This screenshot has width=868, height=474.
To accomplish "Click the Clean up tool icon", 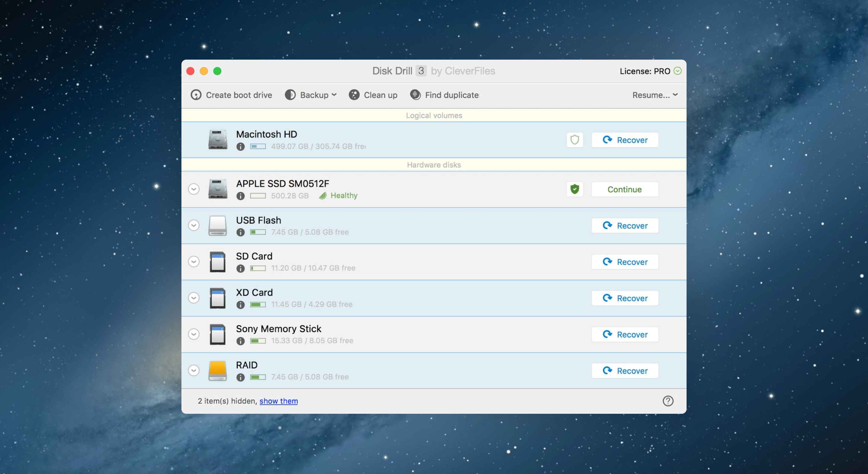I will pos(354,95).
